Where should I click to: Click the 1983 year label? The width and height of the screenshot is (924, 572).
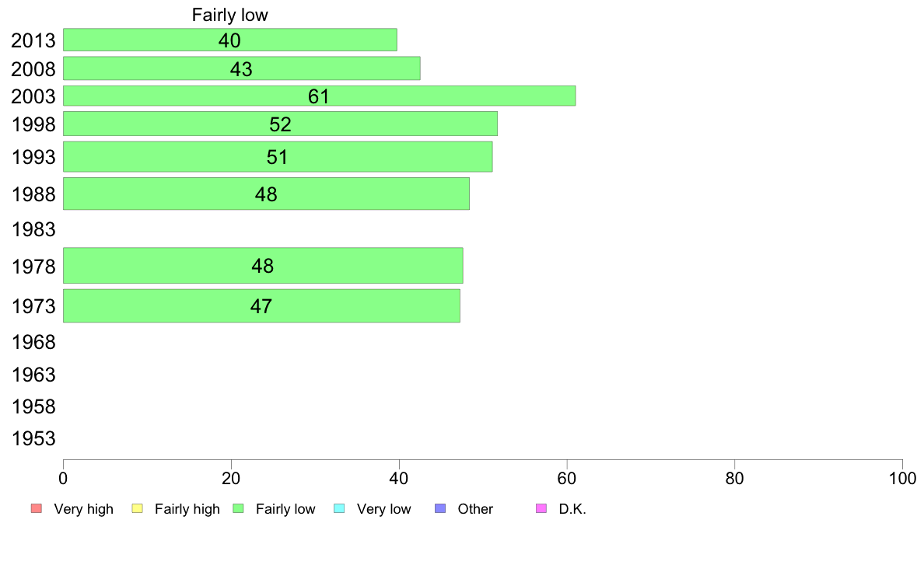click(33, 229)
